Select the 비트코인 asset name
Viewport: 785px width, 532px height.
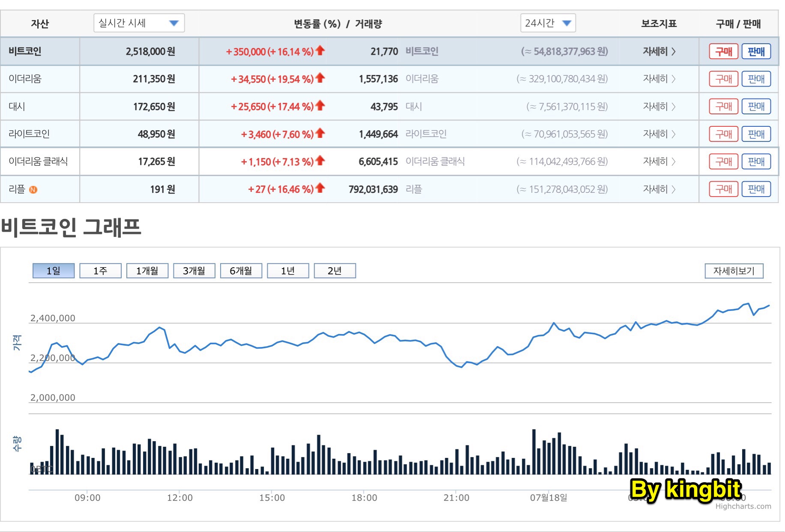25,51
